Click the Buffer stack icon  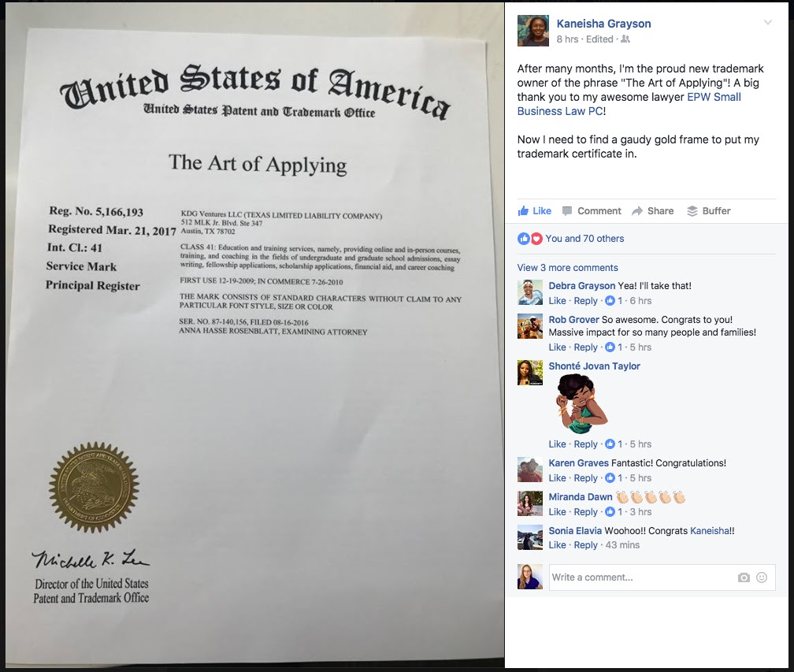click(x=692, y=210)
